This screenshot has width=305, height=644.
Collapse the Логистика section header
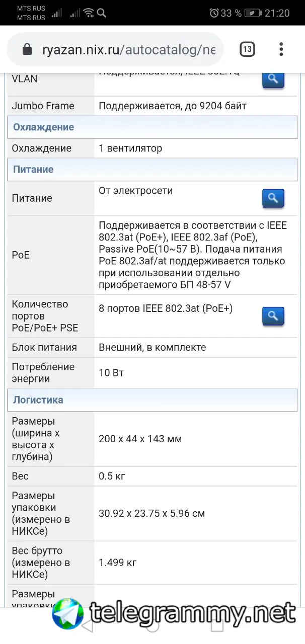pyautogui.click(x=152, y=400)
